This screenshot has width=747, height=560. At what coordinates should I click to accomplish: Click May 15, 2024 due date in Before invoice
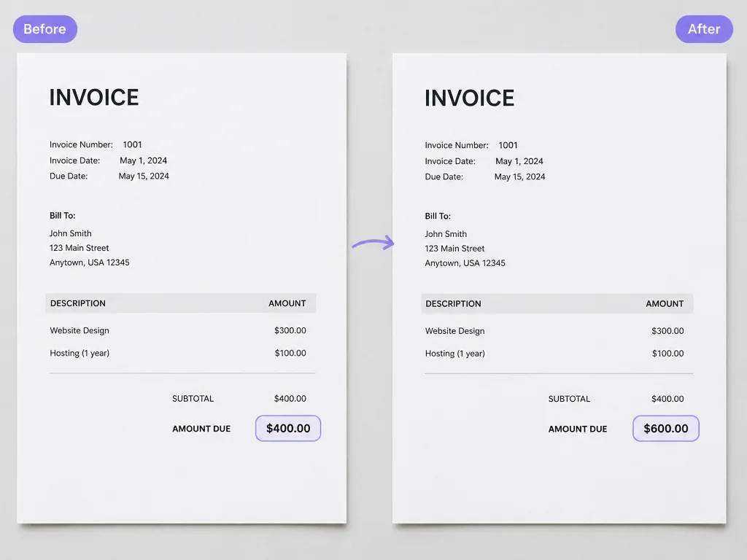(x=144, y=176)
